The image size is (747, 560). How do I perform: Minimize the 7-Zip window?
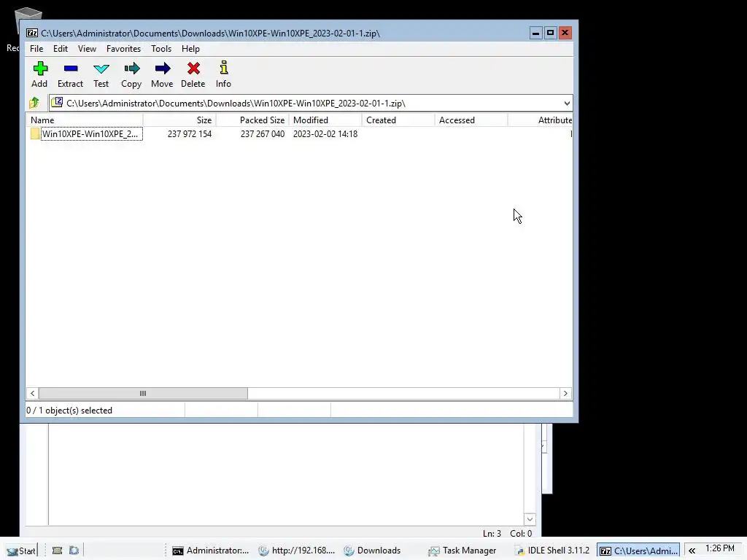tap(535, 33)
